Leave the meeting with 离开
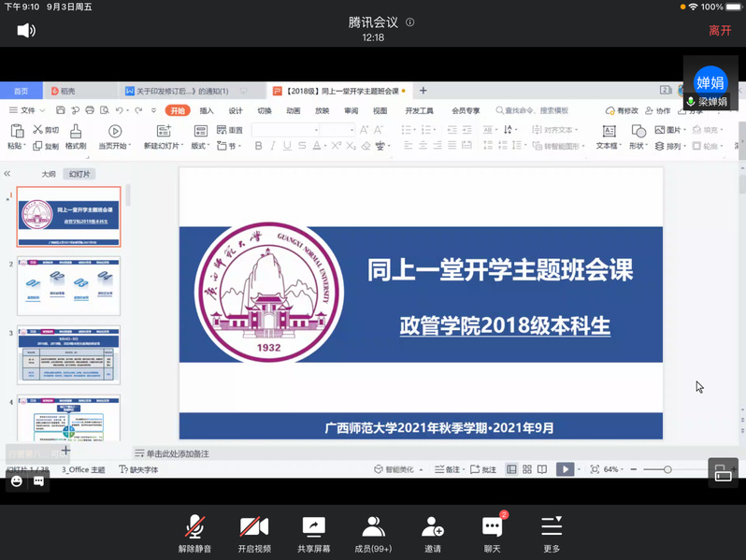Viewport: 746px width, 560px height. pos(720,31)
